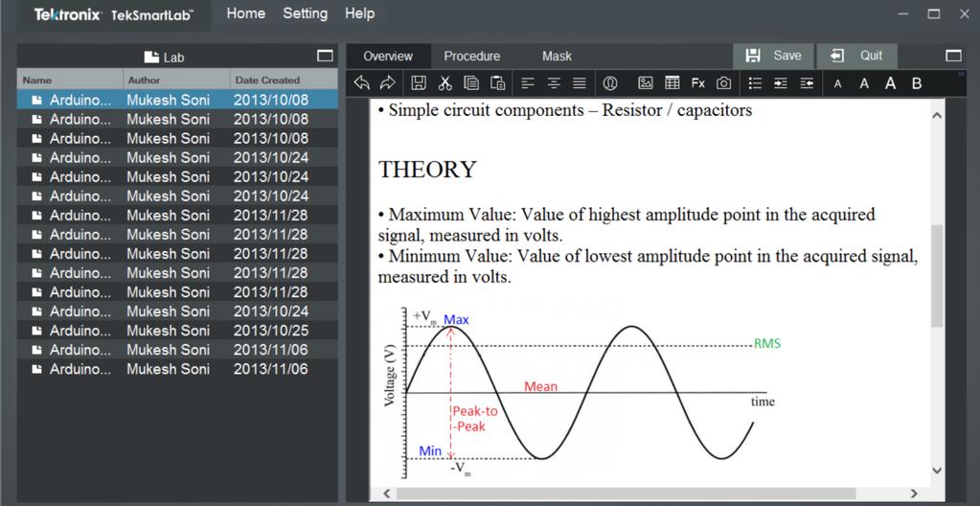This screenshot has width=980, height=506.
Task: Click the horizontal scroll left arrow
Action: 386,494
